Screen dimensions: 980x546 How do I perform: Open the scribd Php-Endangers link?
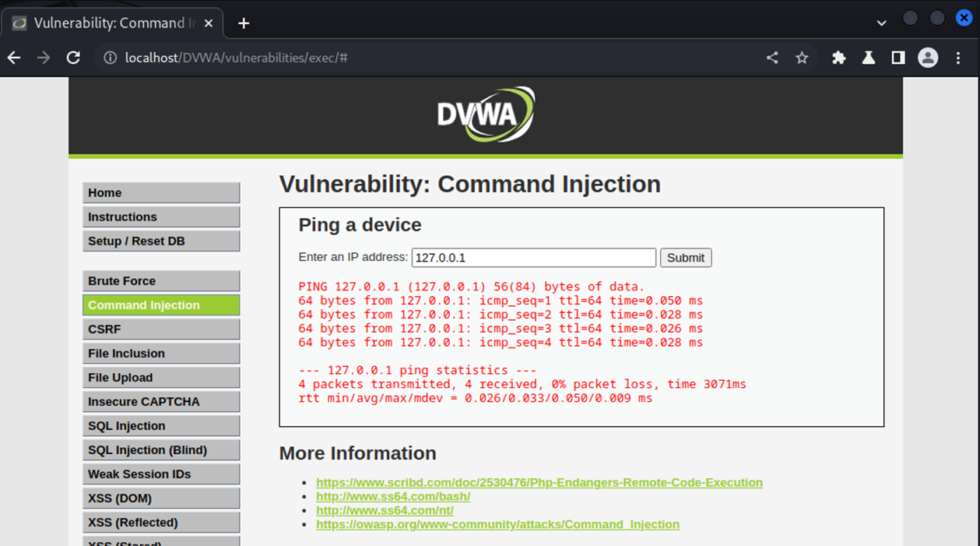pos(539,483)
